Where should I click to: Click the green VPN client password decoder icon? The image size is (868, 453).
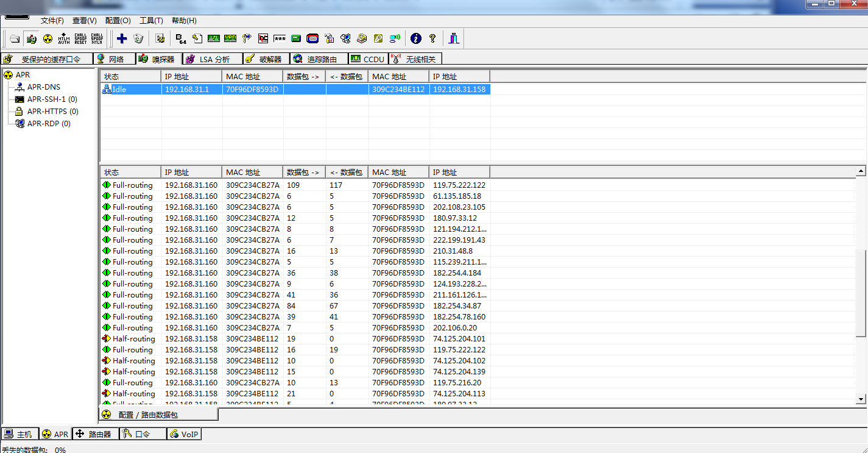point(230,39)
